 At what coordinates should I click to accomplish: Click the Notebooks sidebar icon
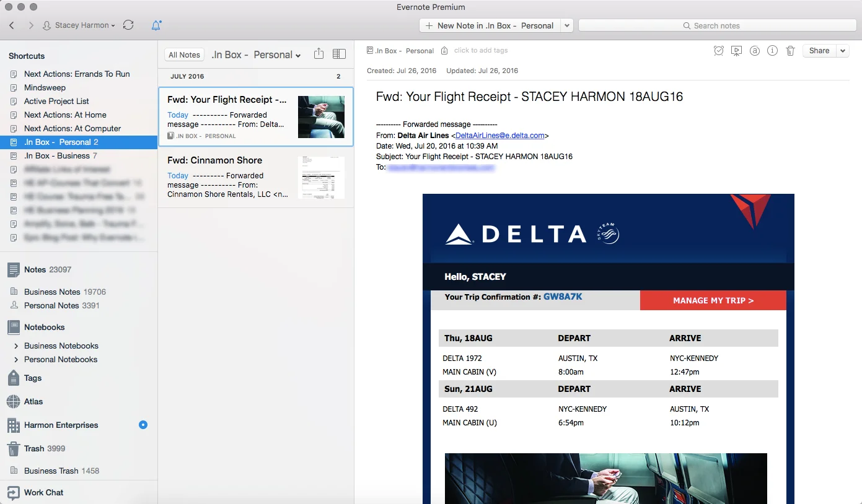13,327
